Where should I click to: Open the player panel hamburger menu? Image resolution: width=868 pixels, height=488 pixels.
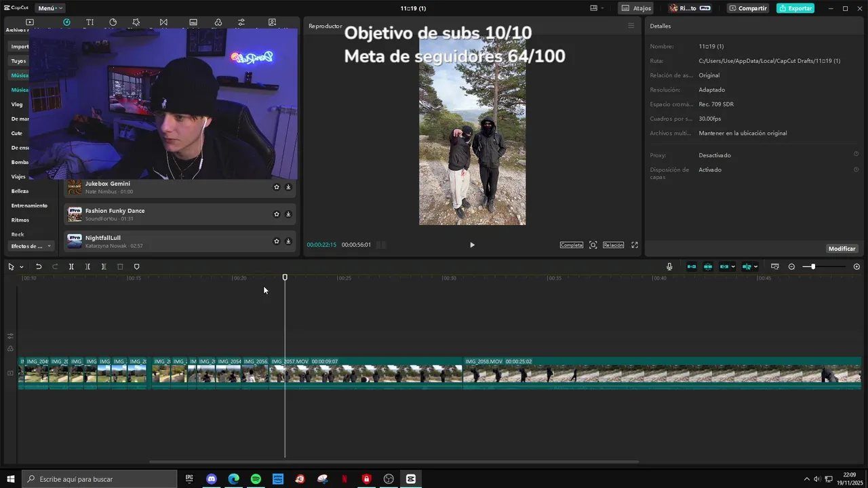coord(631,26)
